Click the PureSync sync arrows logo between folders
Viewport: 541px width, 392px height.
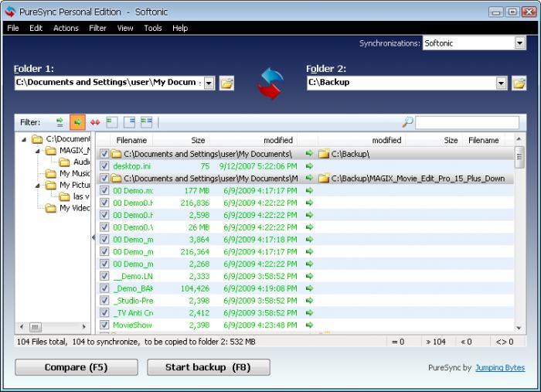[270, 84]
